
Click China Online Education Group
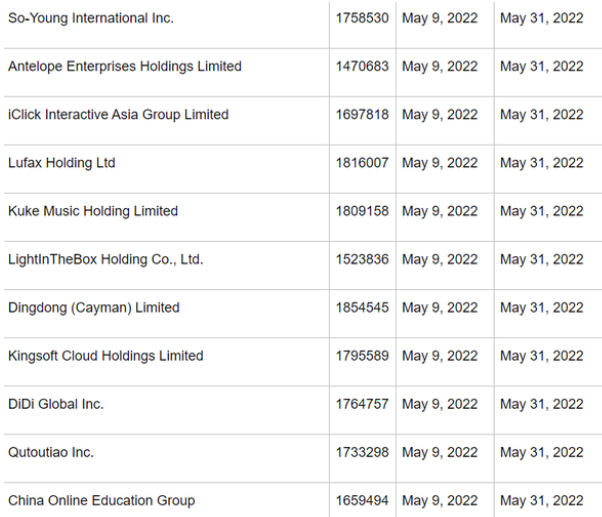[101, 500]
